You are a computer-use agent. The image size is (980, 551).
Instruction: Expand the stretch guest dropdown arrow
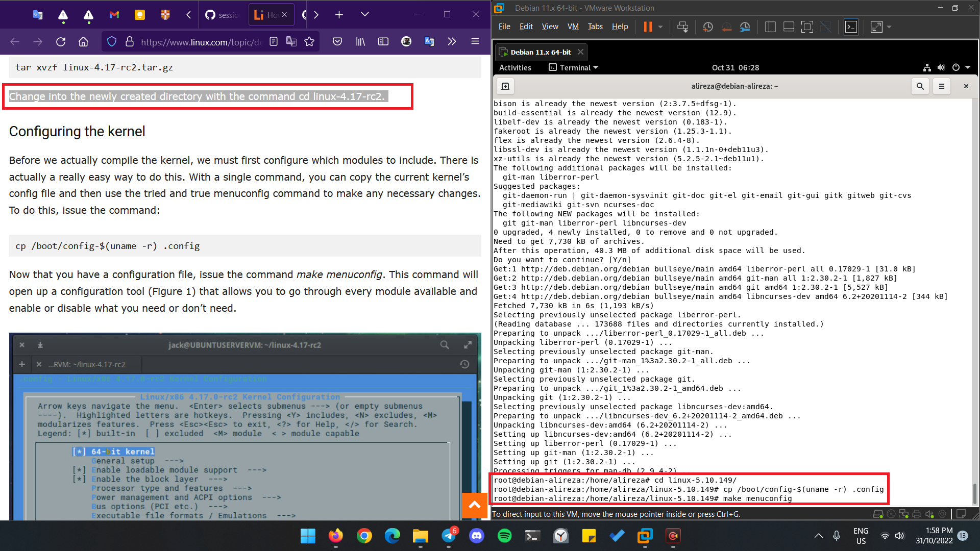pyautogui.click(x=889, y=27)
